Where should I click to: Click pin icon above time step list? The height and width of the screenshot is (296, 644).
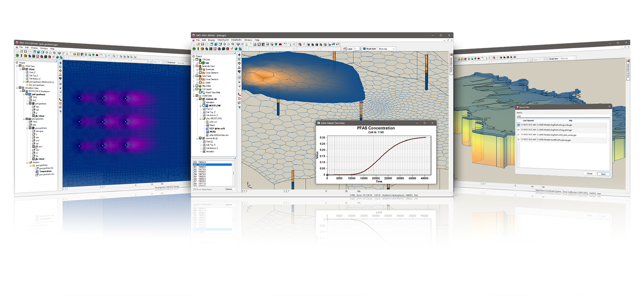[235, 159]
